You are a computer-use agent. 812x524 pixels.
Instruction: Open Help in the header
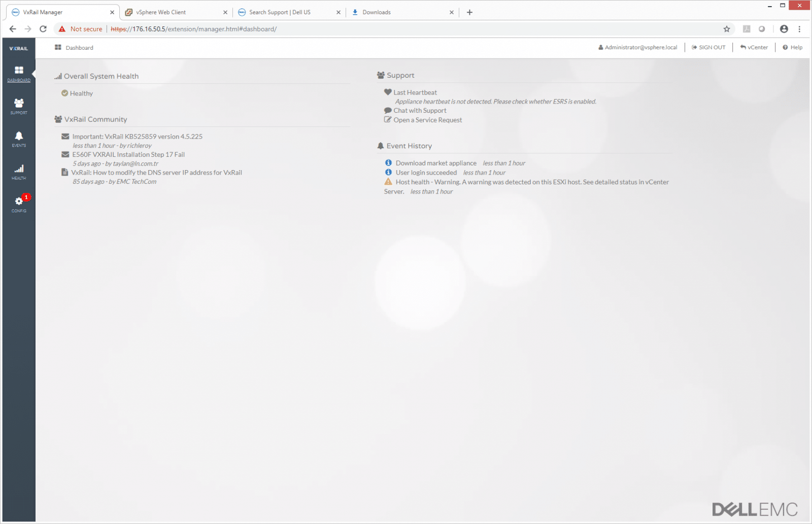[792, 47]
